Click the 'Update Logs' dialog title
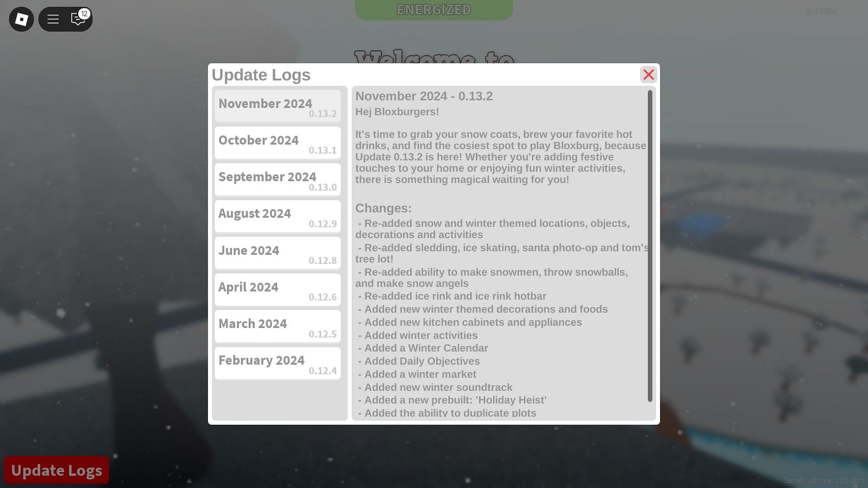Screen dimensions: 868x488 [261, 75]
